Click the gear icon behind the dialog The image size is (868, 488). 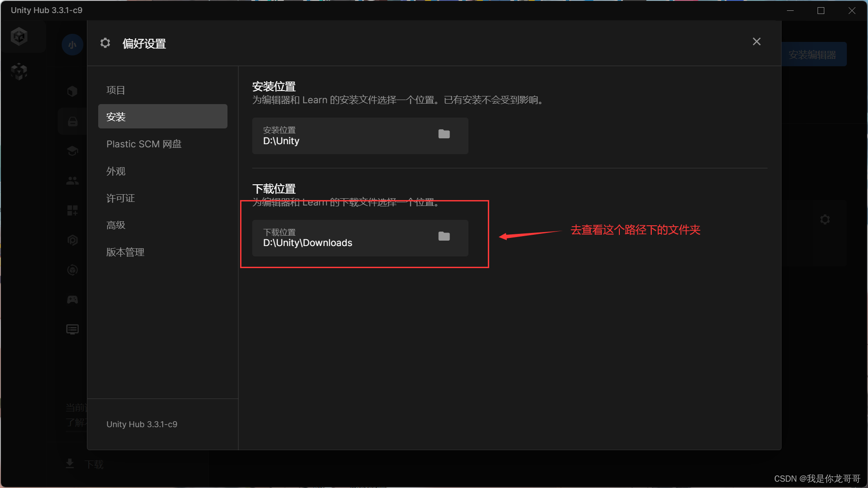825,219
